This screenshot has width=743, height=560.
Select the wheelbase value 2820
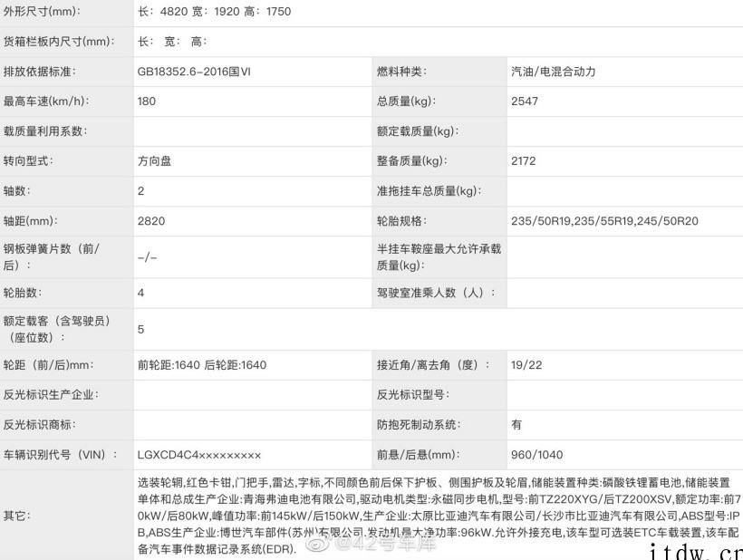point(151,221)
